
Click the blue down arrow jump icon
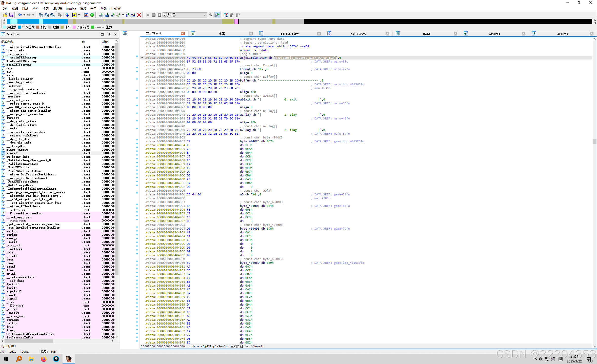[67, 15]
